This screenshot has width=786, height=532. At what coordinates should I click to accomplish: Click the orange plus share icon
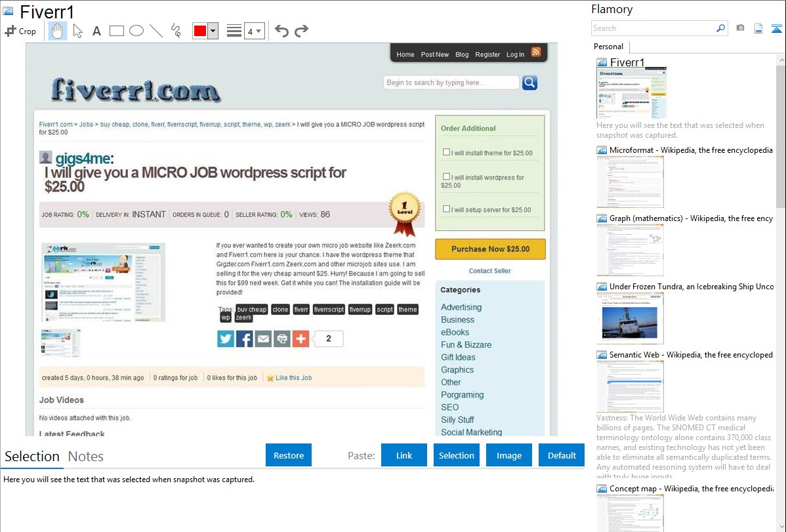(300, 339)
